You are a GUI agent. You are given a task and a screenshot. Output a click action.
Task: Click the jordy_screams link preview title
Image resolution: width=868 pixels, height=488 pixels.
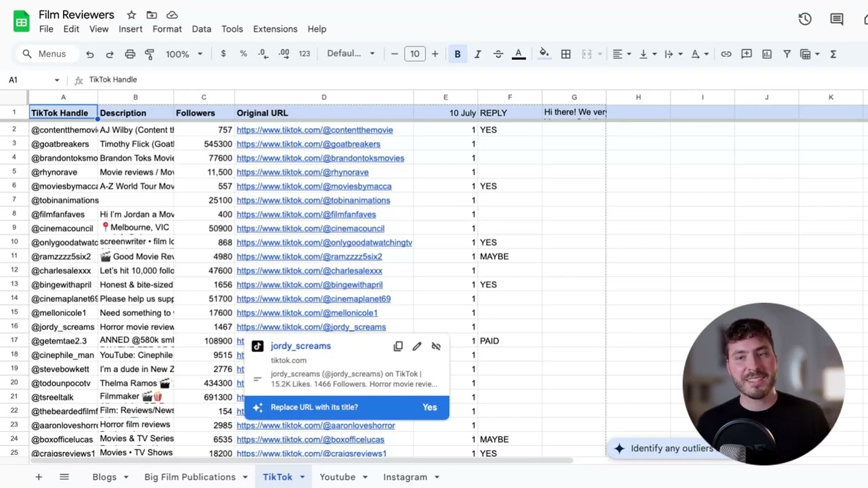pos(300,346)
